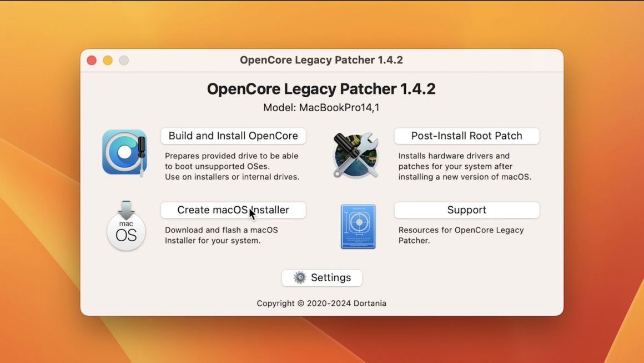The image size is (644, 363).
Task: Click the blue blueprint Support icon
Action: pos(358,226)
